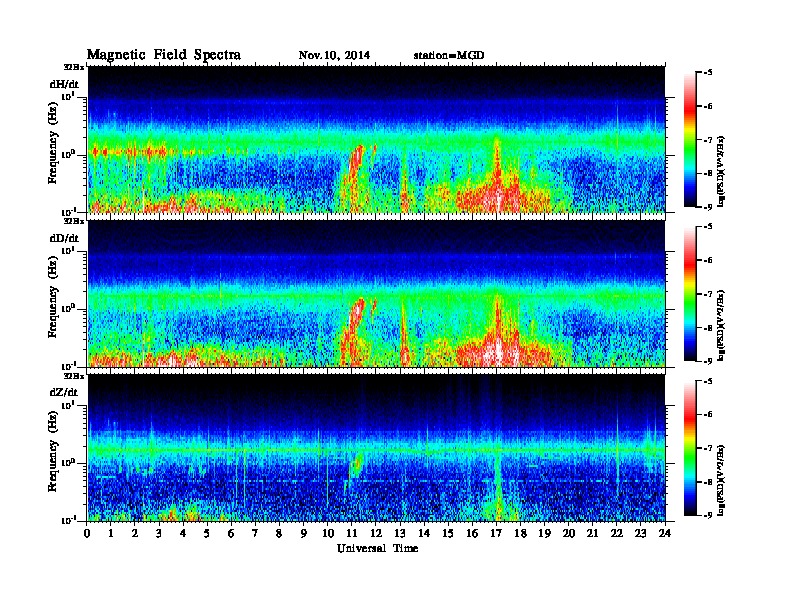Click the "22" tick on the Universal Time axis
Screen dimensions: 792x612
click(617, 534)
